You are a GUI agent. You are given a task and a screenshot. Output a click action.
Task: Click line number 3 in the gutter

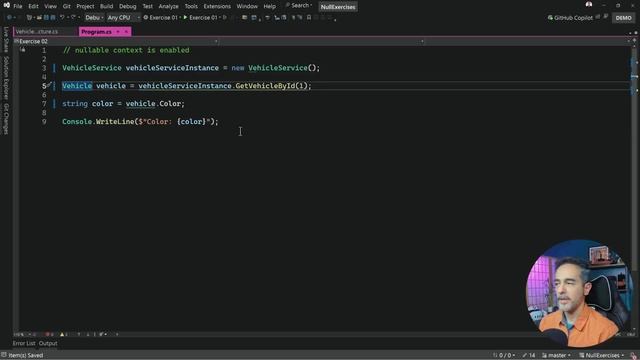pyautogui.click(x=44, y=68)
